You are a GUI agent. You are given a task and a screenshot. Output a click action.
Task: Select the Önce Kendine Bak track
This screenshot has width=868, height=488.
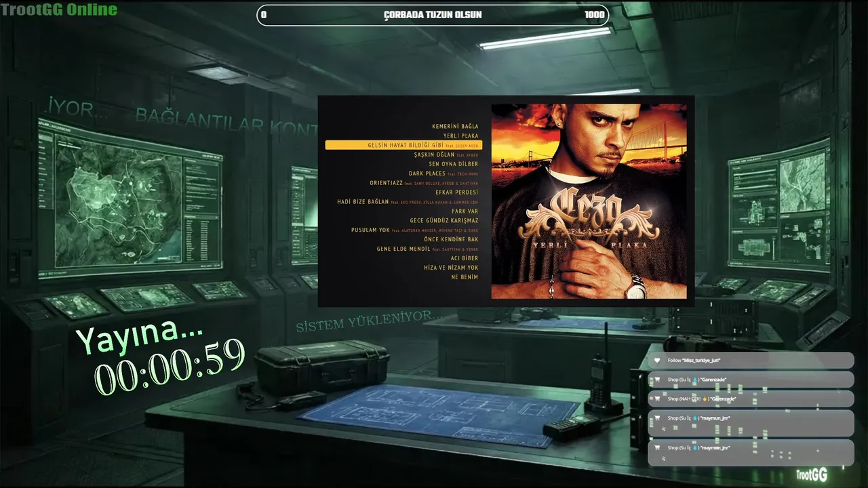pyautogui.click(x=451, y=239)
